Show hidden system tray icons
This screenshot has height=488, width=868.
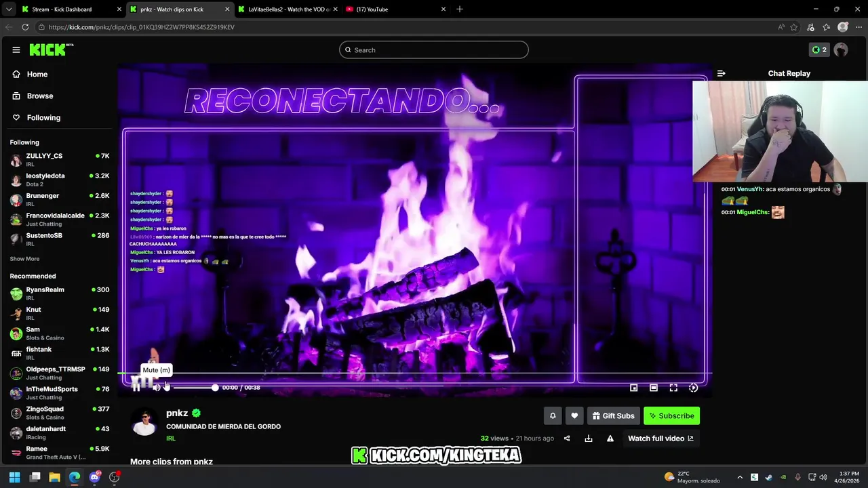pyautogui.click(x=740, y=477)
